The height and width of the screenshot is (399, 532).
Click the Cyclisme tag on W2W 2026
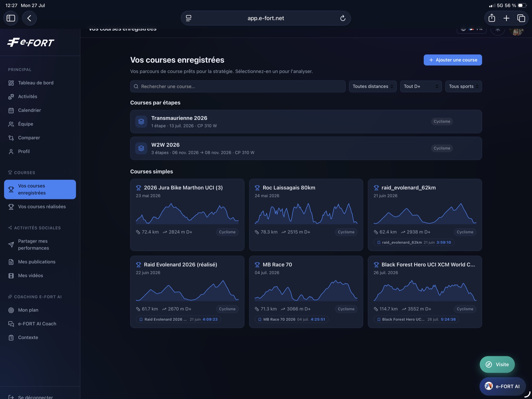coord(442,148)
